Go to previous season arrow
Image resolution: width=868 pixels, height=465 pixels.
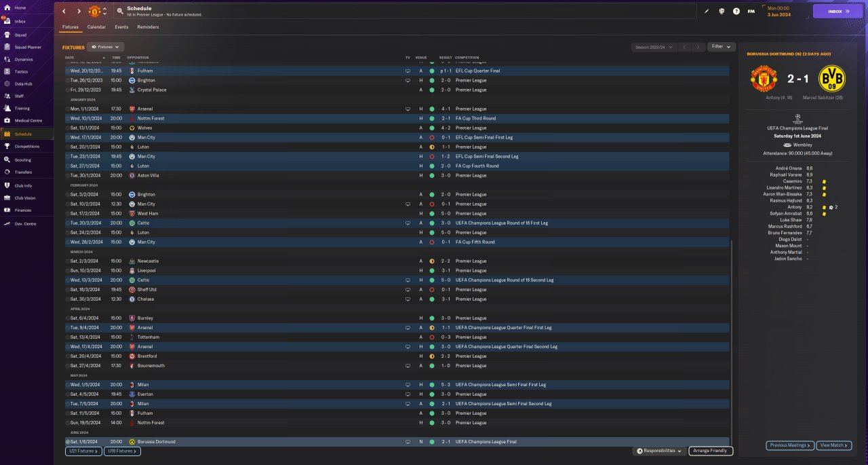684,47
